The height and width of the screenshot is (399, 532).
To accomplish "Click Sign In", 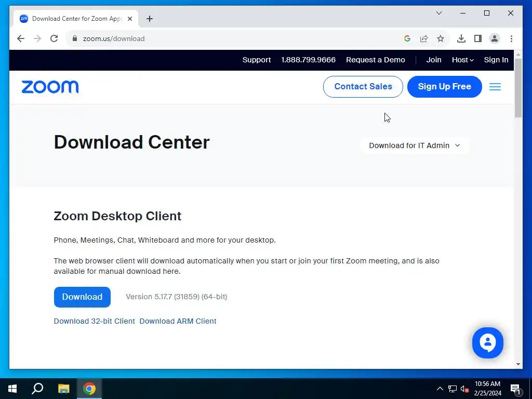I will click(496, 60).
